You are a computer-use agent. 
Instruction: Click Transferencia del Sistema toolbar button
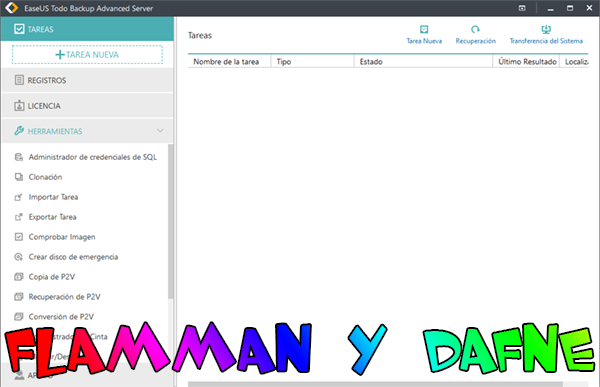(546, 35)
